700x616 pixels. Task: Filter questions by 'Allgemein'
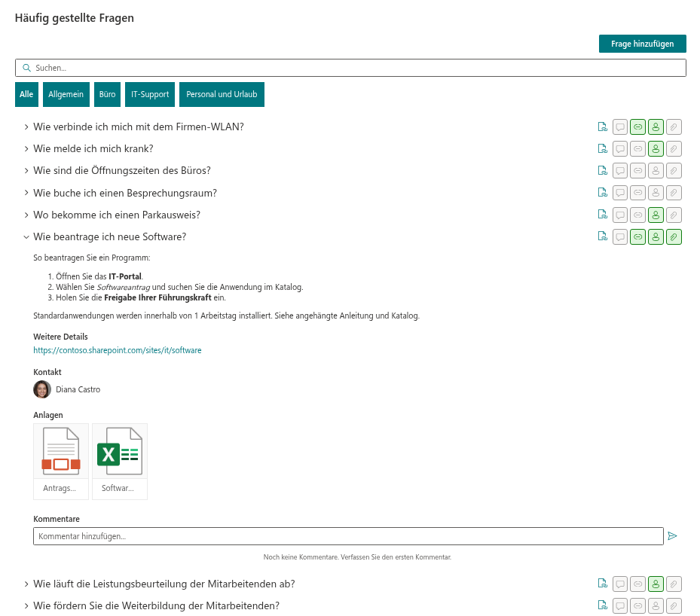click(x=66, y=95)
